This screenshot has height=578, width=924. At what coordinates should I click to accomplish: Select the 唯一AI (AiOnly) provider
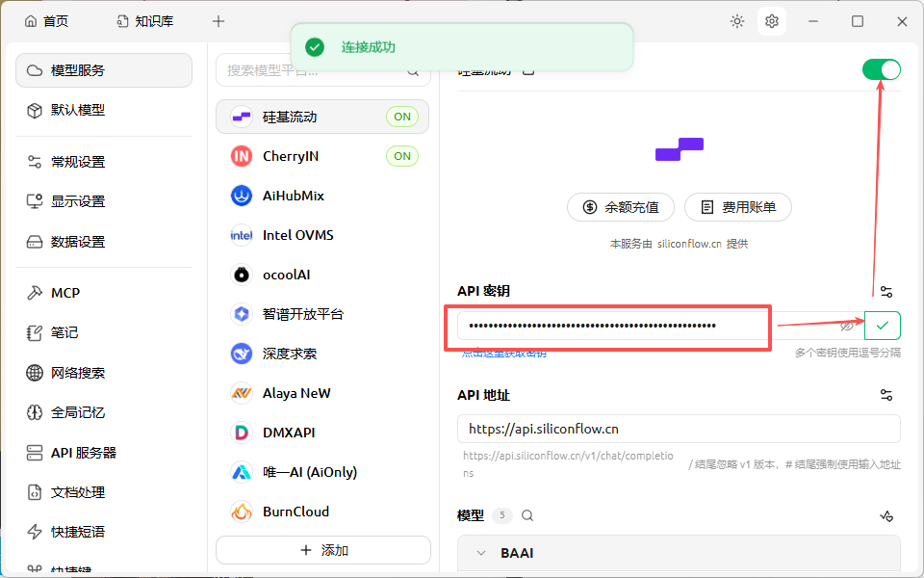322,472
